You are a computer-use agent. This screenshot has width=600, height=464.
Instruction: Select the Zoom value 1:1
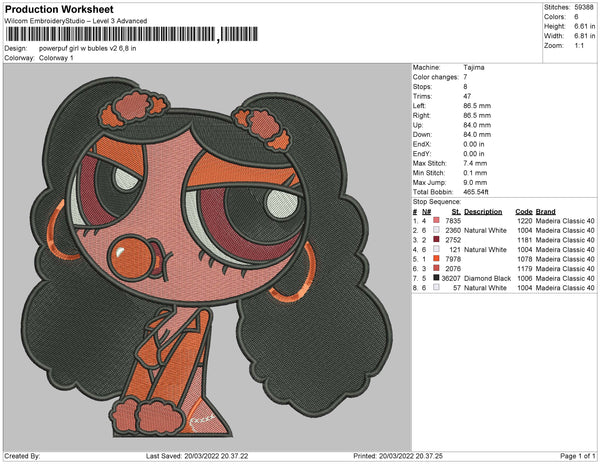point(579,46)
